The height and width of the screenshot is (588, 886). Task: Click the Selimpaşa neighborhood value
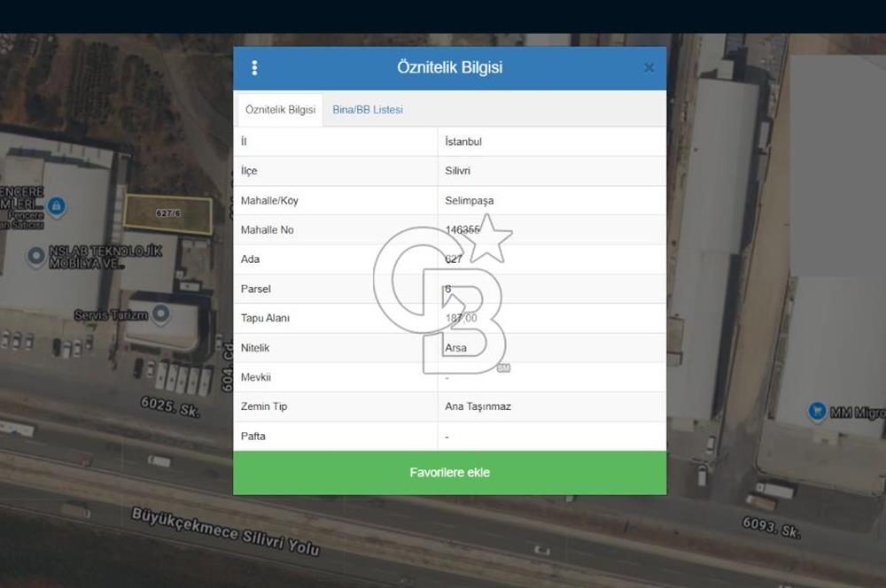469,200
